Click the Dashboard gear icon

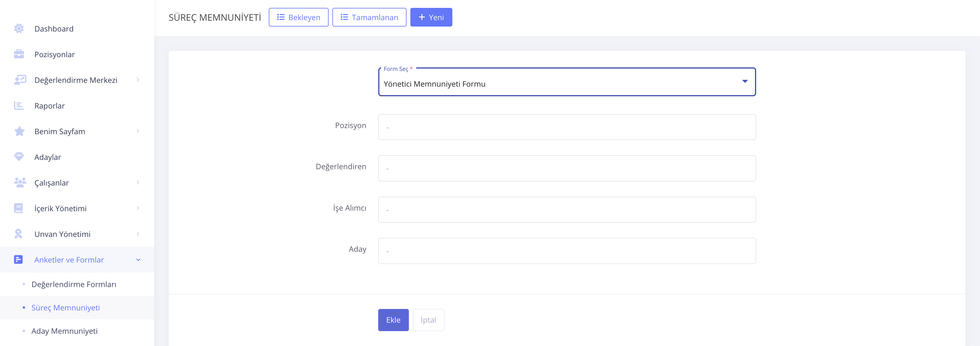point(19,29)
